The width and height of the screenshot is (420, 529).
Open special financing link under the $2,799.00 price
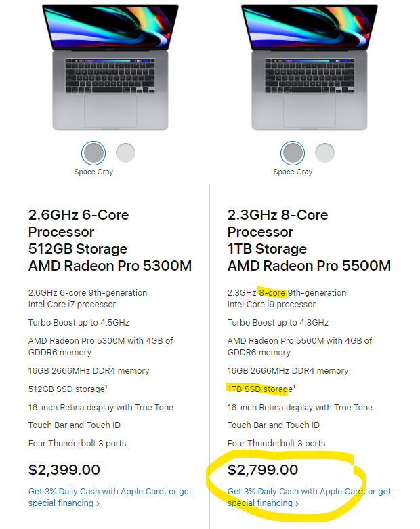[263, 503]
